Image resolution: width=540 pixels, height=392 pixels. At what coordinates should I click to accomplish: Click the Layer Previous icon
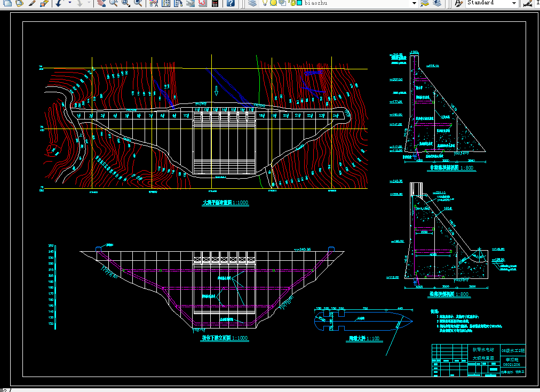437,3
